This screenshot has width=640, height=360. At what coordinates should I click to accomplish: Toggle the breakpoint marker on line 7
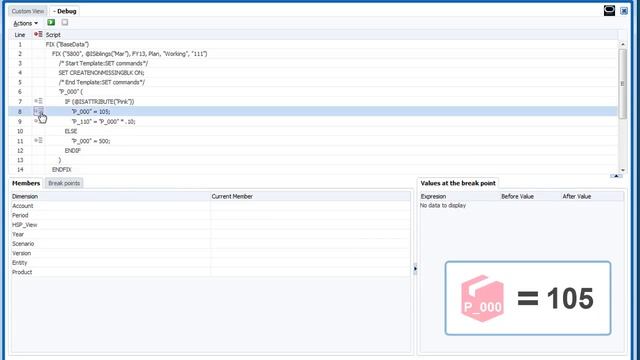38,101
